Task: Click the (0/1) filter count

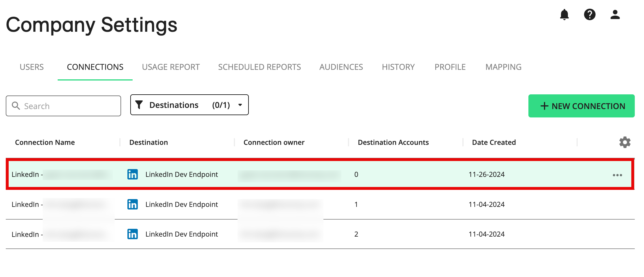Action: pos(221,105)
